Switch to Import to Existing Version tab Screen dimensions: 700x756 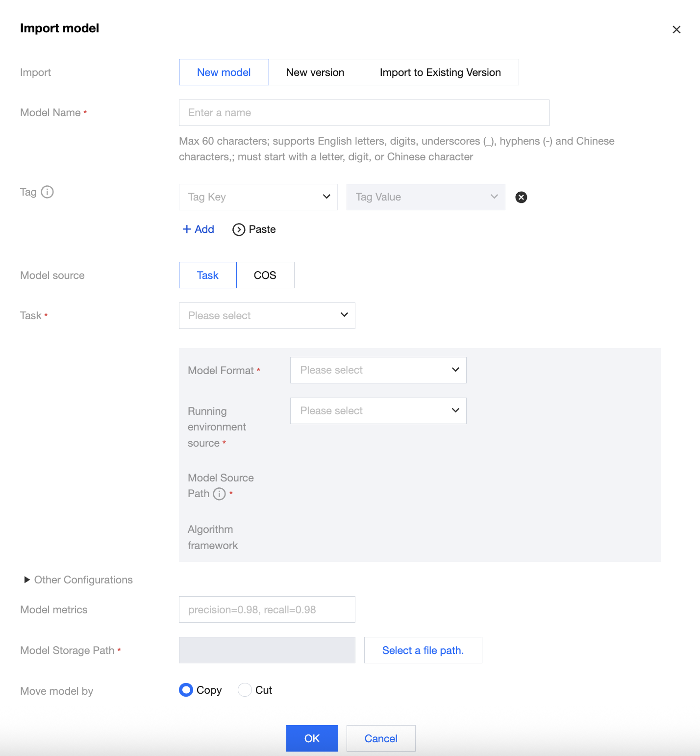pyautogui.click(x=440, y=72)
